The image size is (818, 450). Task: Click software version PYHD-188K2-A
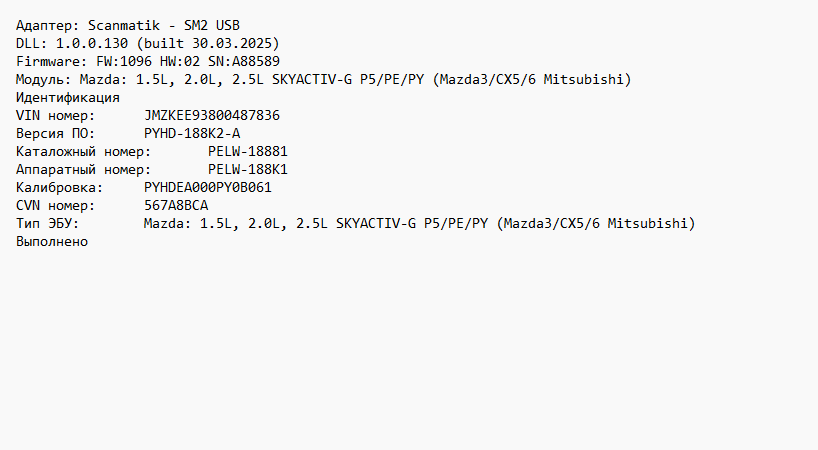[192, 133]
